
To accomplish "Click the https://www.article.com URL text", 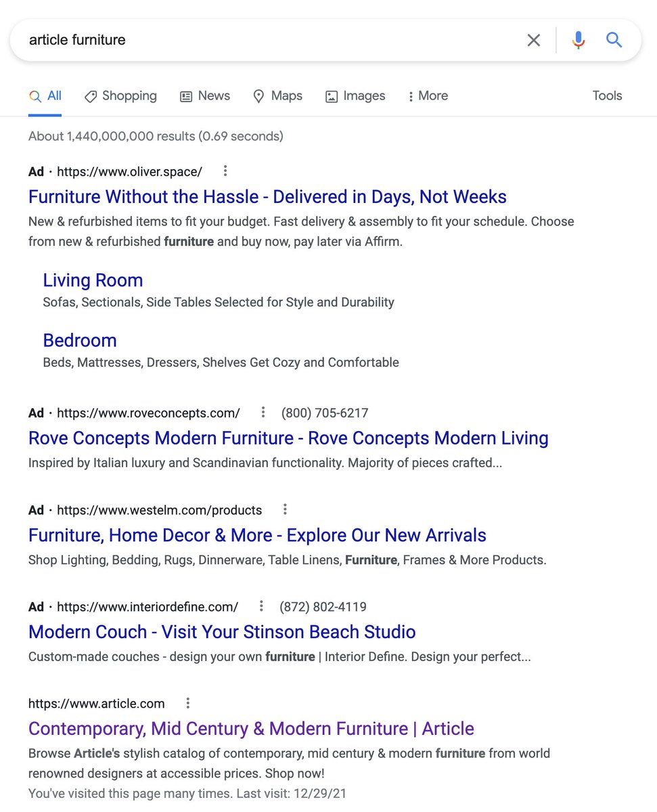I will tap(96, 704).
